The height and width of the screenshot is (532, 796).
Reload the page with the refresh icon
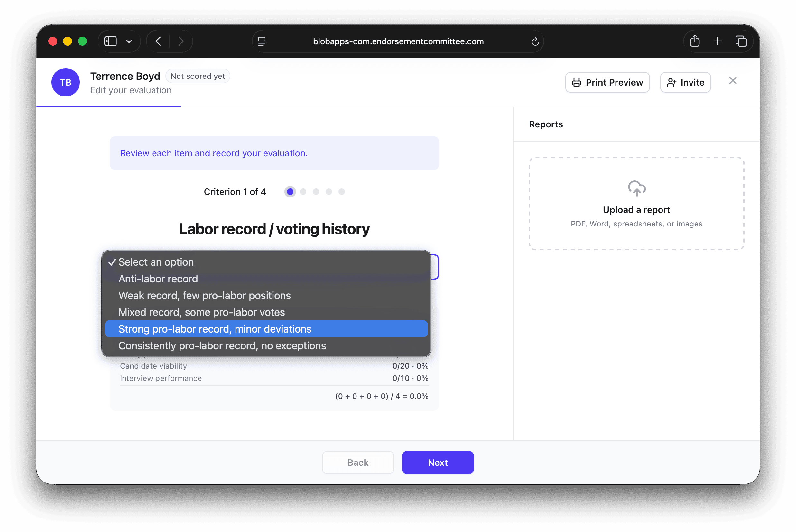(x=535, y=41)
